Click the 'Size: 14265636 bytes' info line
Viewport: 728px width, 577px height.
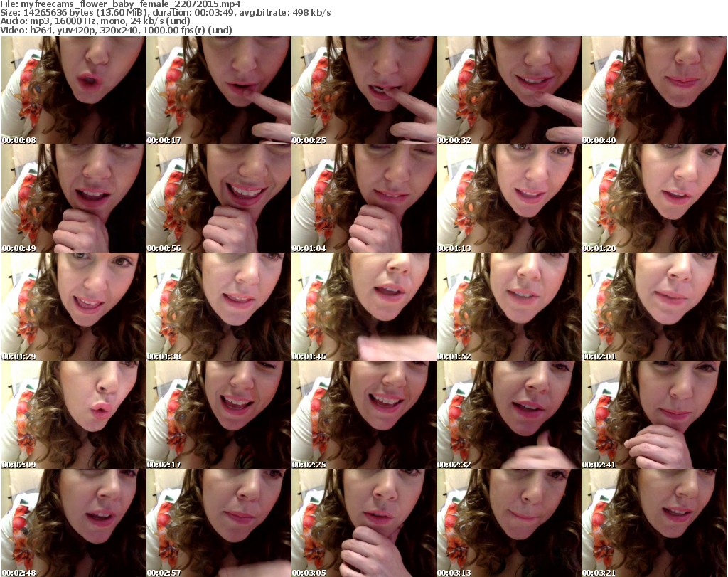point(165,13)
